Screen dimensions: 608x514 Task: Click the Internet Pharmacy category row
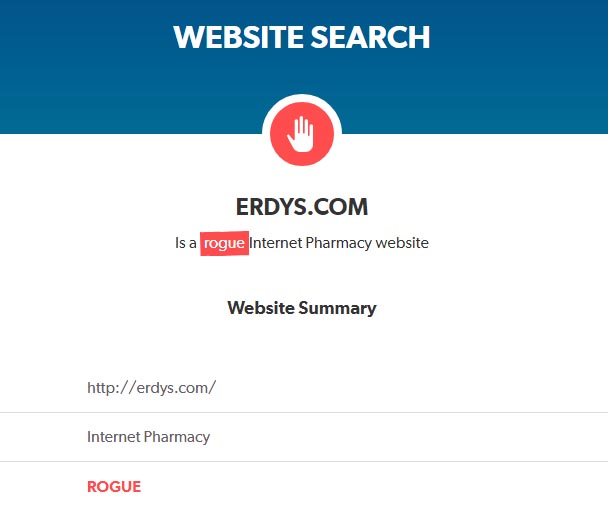coord(304,437)
